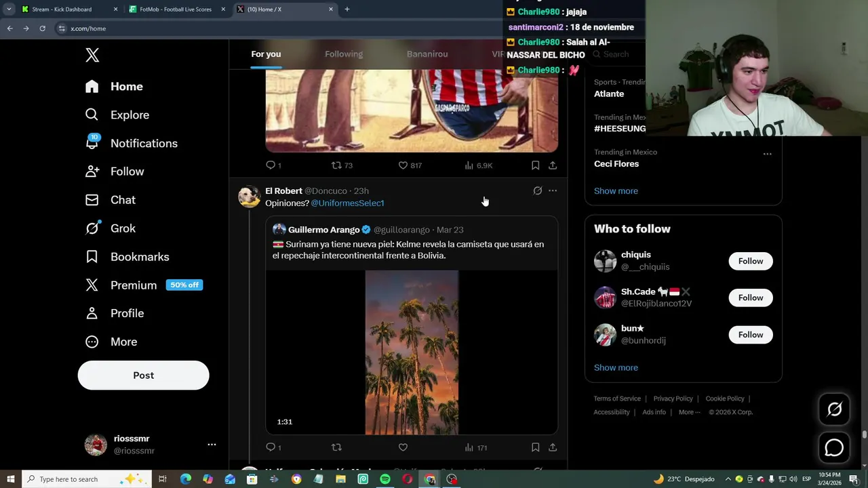Image resolution: width=868 pixels, height=488 pixels.
Task: Open Notifications with the bell icon
Action: point(131,144)
